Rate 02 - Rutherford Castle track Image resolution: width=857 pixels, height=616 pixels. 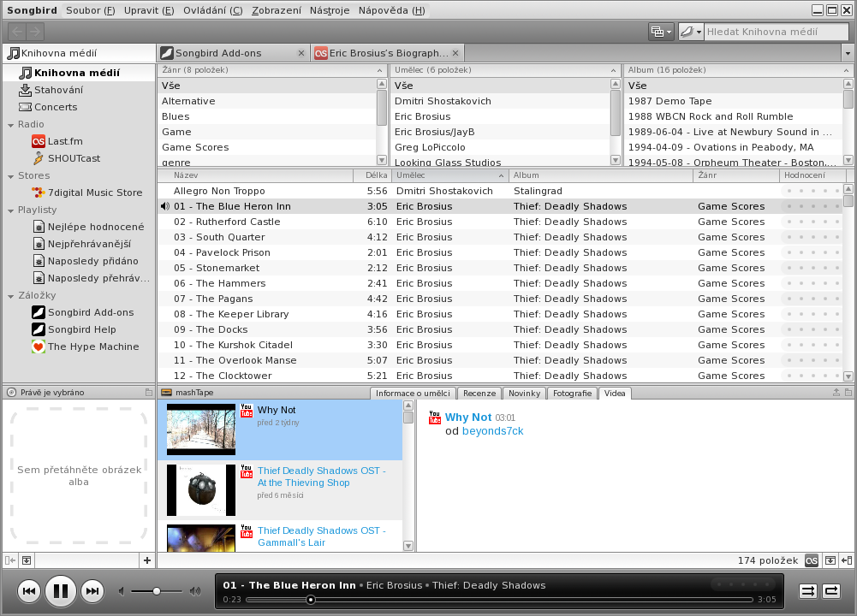click(813, 222)
